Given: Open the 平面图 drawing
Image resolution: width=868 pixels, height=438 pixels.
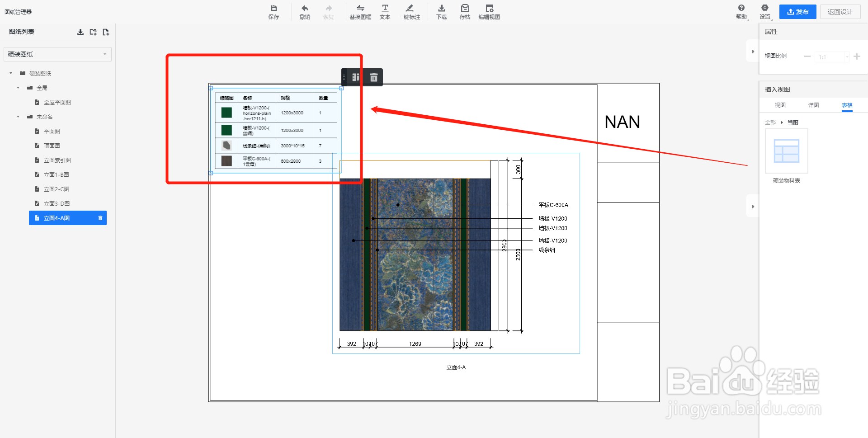Looking at the screenshot, I should [52, 131].
